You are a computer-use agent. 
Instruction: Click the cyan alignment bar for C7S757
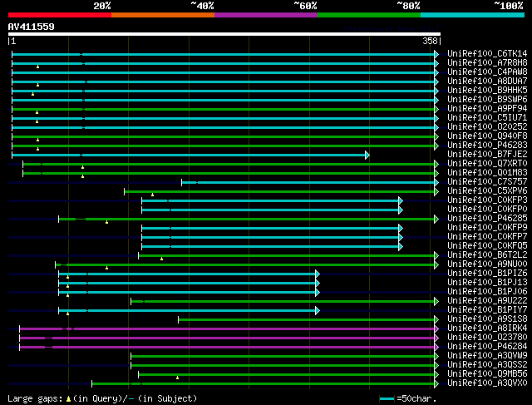pos(308,183)
